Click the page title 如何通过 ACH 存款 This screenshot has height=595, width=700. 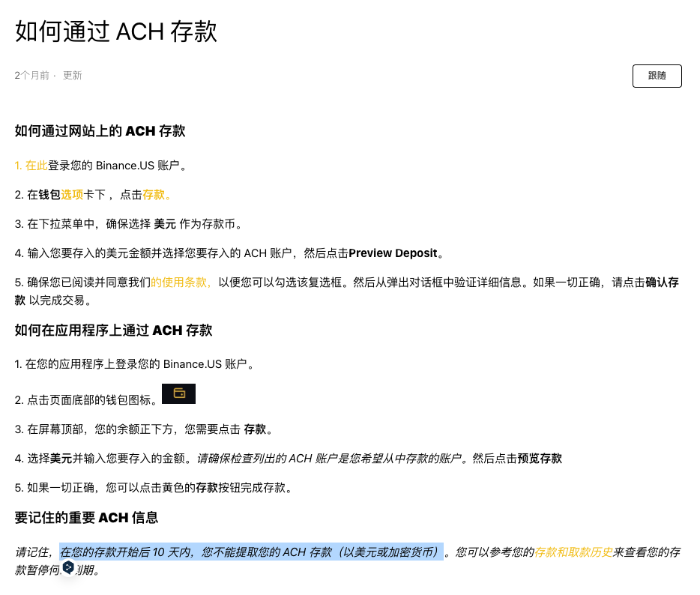click(x=116, y=31)
